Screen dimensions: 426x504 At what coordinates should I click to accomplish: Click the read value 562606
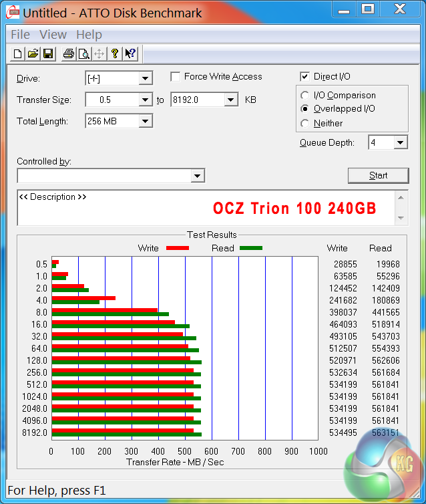pyautogui.click(x=386, y=361)
